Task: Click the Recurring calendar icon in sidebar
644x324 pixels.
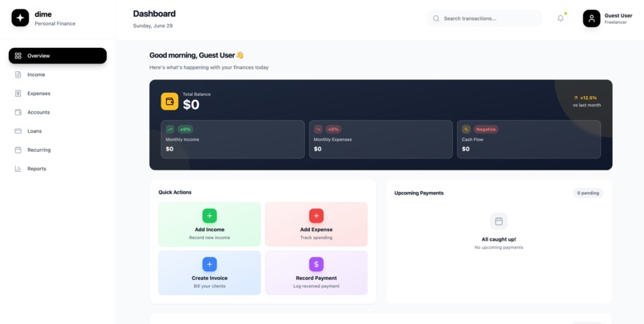Action: point(18,150)
